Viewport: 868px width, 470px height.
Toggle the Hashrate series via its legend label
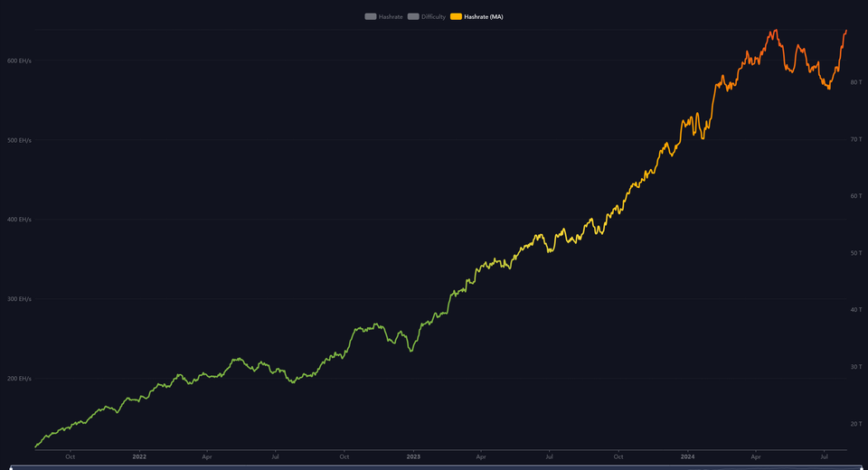(x=391, y=16)
